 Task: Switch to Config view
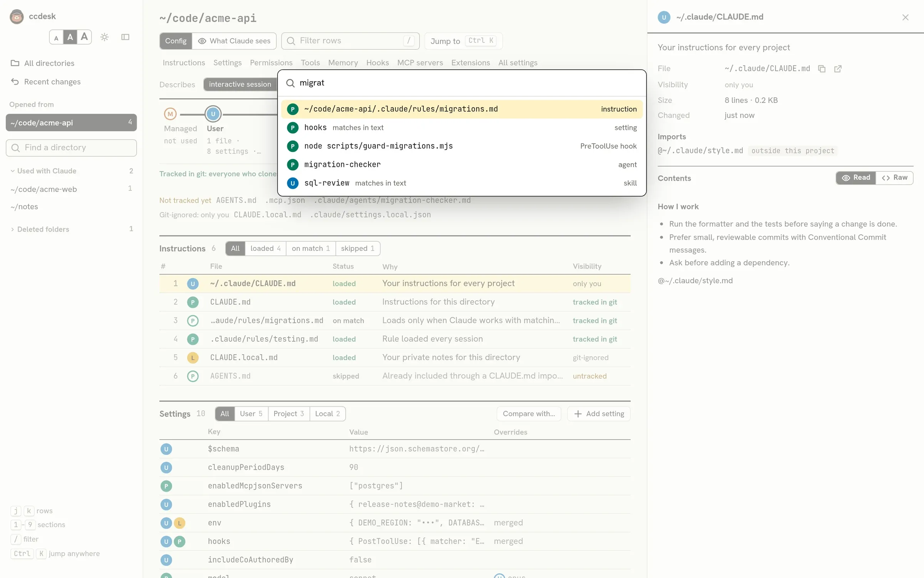coord(176,41)
